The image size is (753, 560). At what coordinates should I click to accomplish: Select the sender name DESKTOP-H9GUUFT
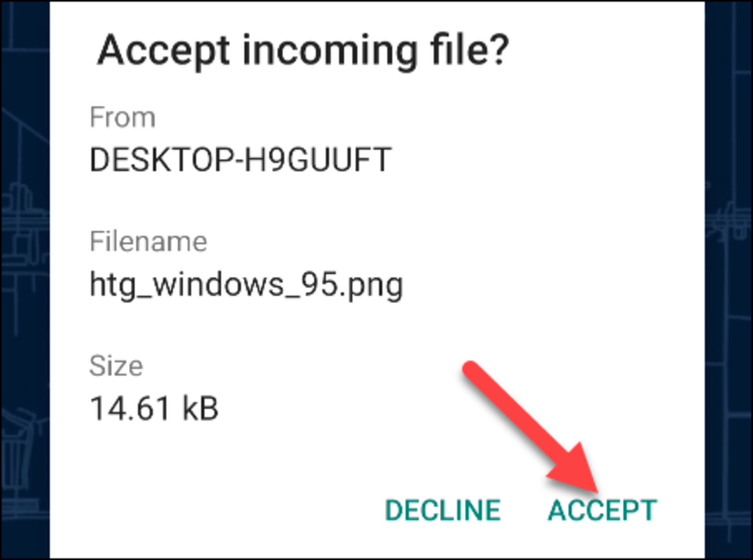pyautogui.click(x=240, y=160)
